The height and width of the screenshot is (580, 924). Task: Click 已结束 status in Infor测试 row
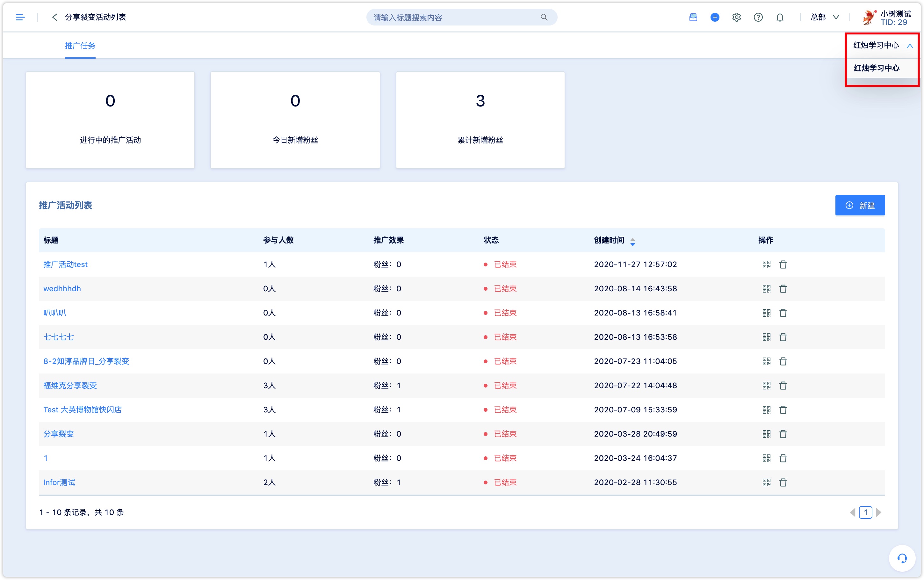coord(505,482)
